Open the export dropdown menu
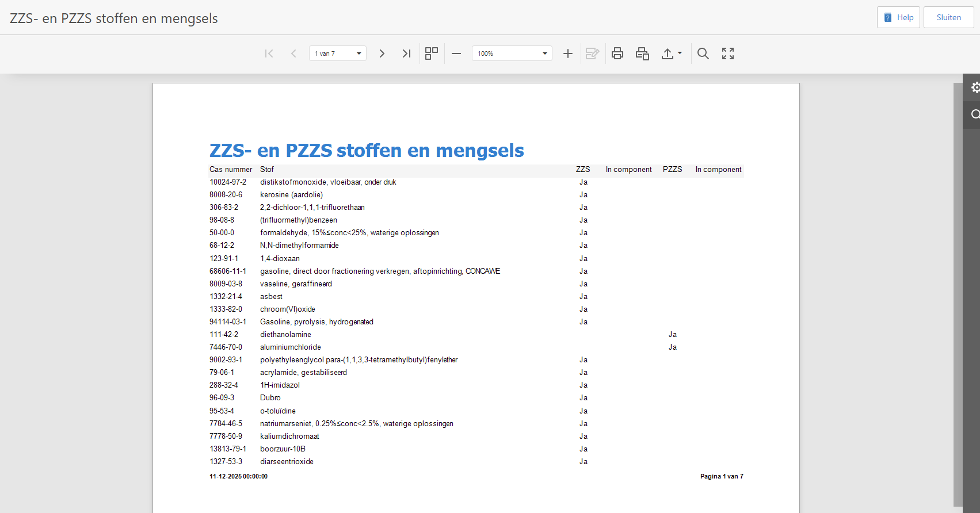 click(671, 53)
